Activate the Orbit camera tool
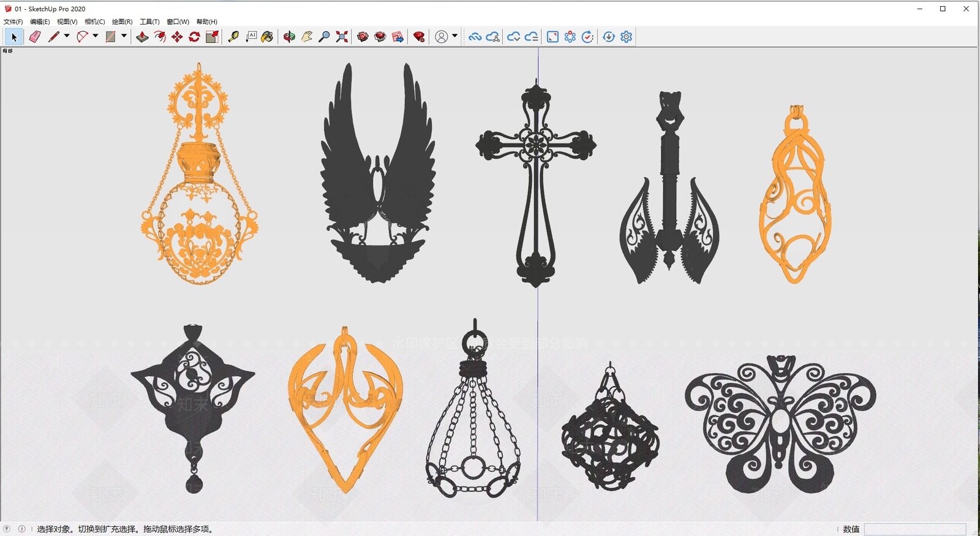 (x=289, y=37)
